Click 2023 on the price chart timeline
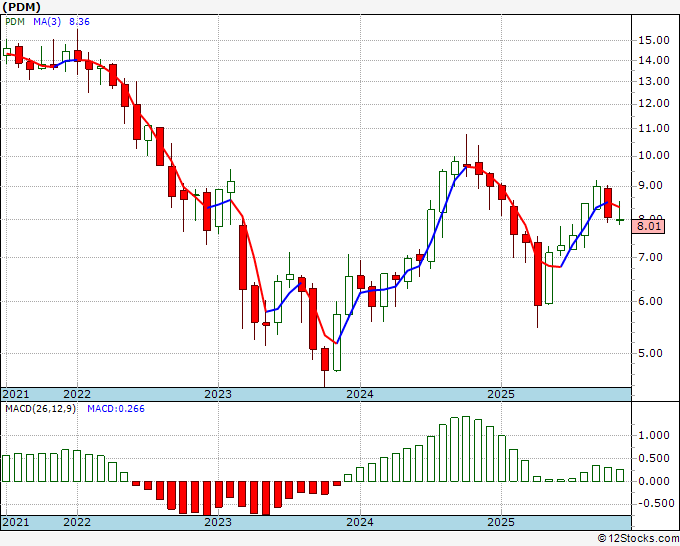The height and width of the screenshot is (546, 680). click(218, 394)
